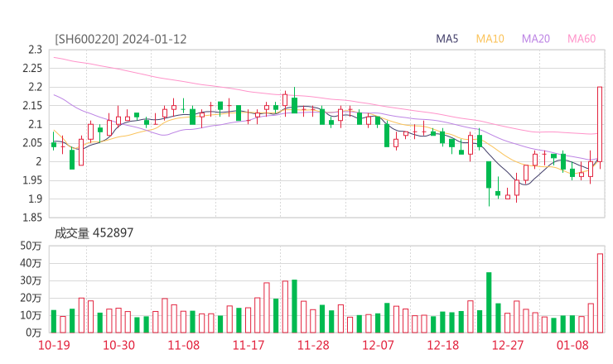Click the 30万 volume axis label
This screenshot has width=613, height=364.
[31, 280]
